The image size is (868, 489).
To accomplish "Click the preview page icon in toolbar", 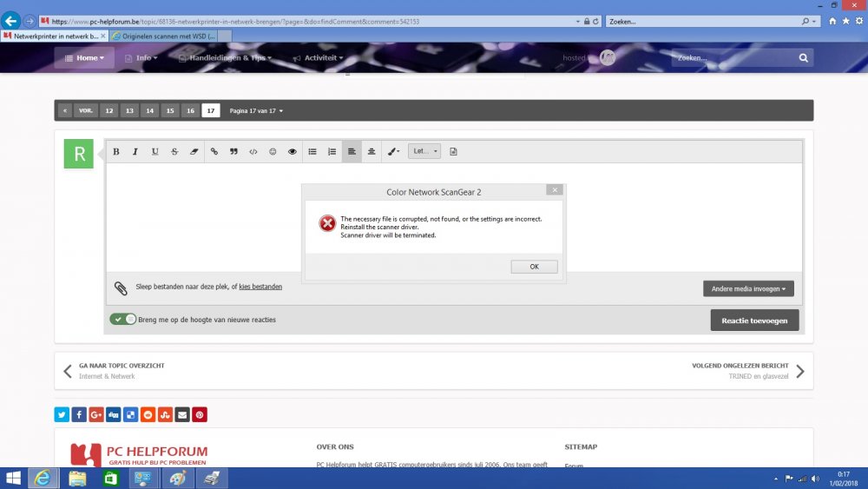I will pyautogui.click(x=453, y=152).
